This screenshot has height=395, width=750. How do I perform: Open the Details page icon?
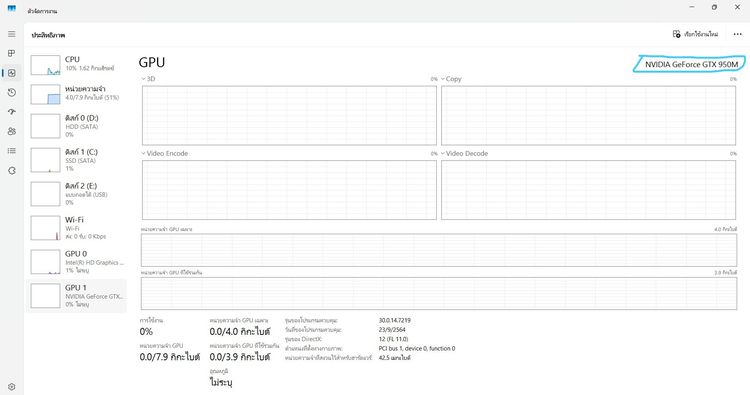click(11, 151)
